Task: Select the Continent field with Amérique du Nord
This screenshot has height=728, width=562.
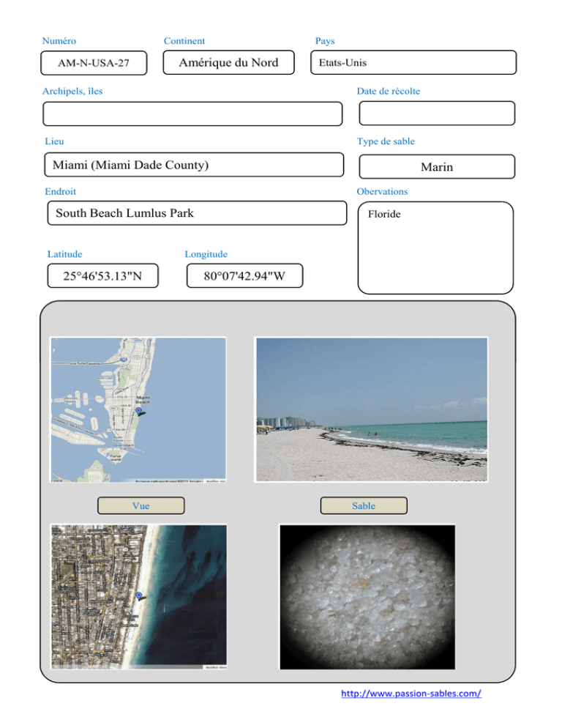Action: [228, 63]
